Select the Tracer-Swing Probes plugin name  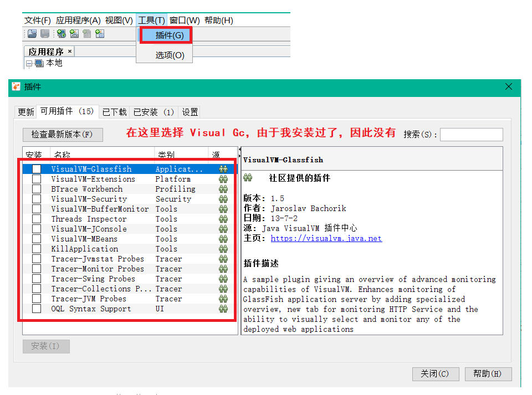pyautogui.click(x=93, y=279)
